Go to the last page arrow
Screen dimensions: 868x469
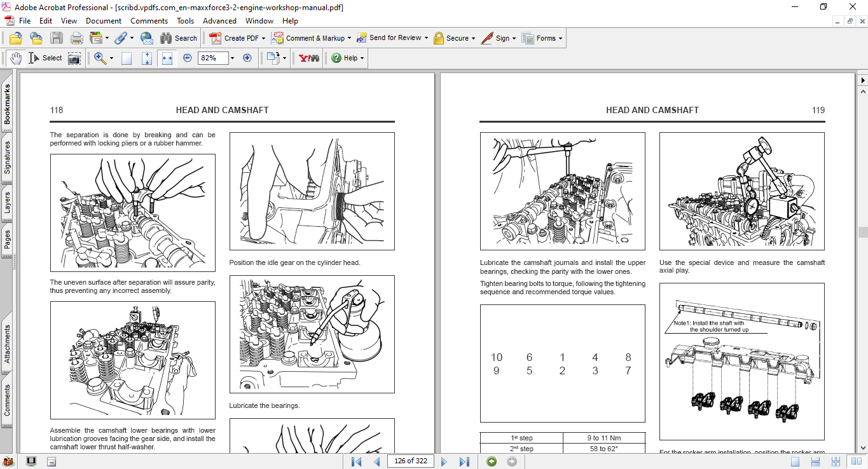tap(464, 461)
